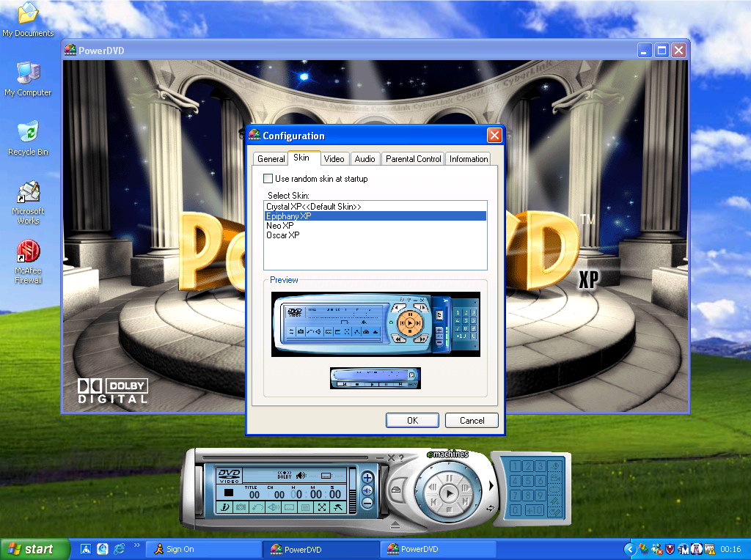The width and height of the screenshot is (751, 560).
Task: Expand the hidden system tray icons
Action: click(x=629, y=549)
